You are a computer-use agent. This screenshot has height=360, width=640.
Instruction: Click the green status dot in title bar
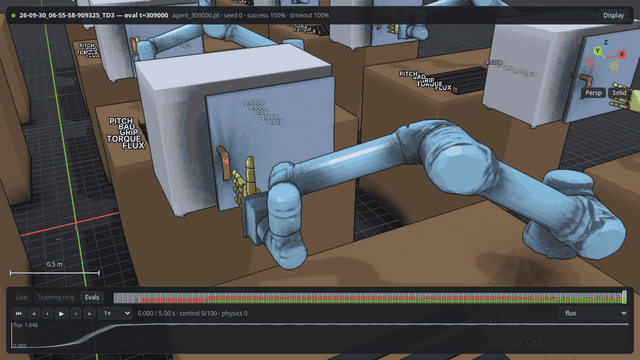click(x=13, y=16)
